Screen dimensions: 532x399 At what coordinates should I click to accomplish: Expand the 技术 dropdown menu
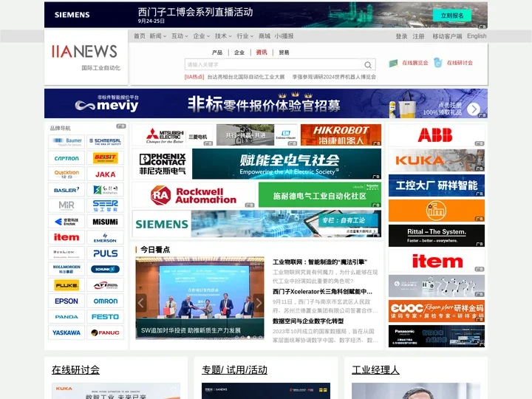click(223, 36)
